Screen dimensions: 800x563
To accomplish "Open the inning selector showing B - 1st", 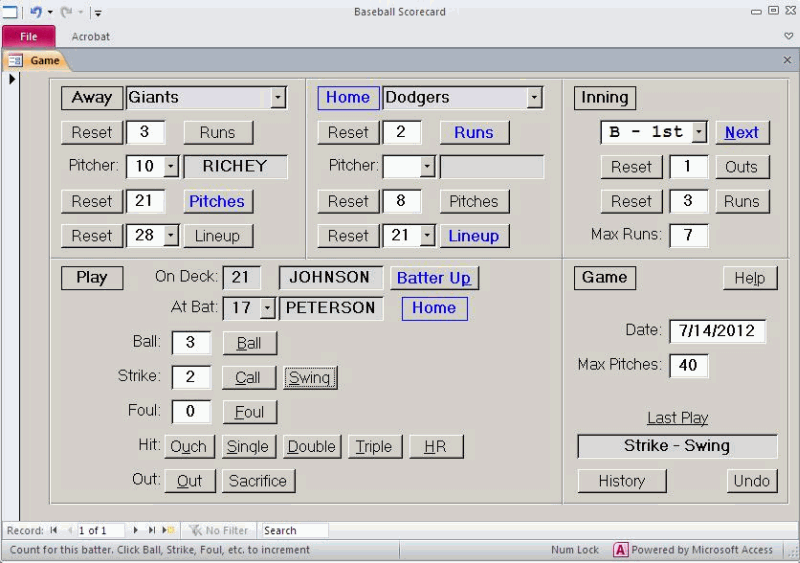I will click(699, 132).
